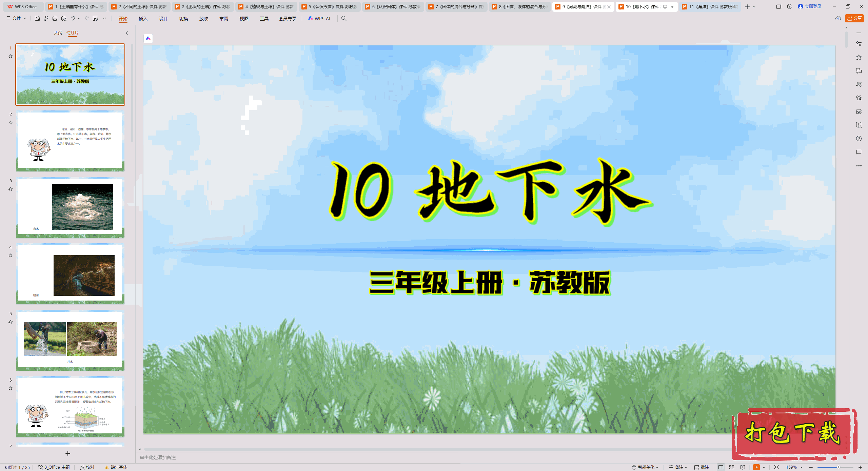The height and width of the screenshot is (471, 868).
Task: Switch to the 大纲 outline tab
Action: pyautogui.click(x=58, y=33)
